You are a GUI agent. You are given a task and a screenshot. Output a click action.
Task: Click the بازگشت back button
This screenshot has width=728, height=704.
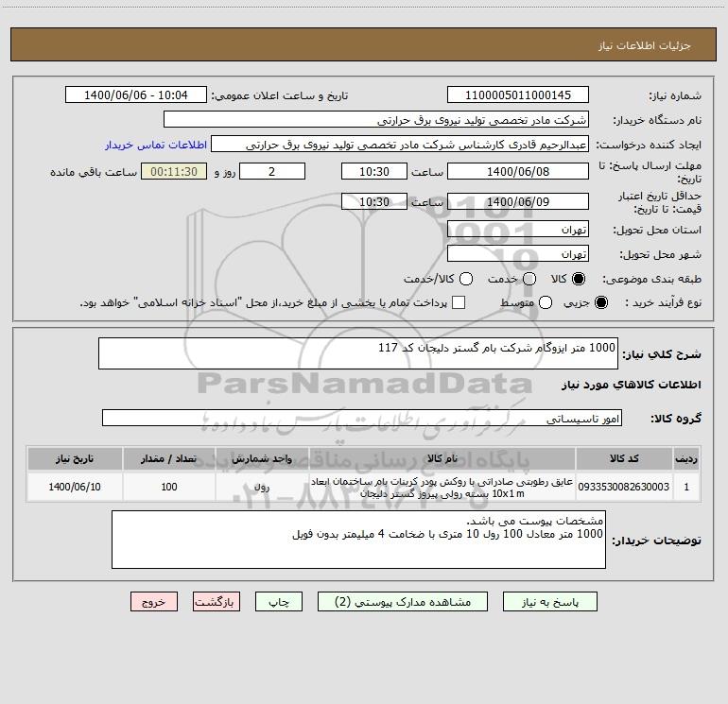tap(217, 602)
